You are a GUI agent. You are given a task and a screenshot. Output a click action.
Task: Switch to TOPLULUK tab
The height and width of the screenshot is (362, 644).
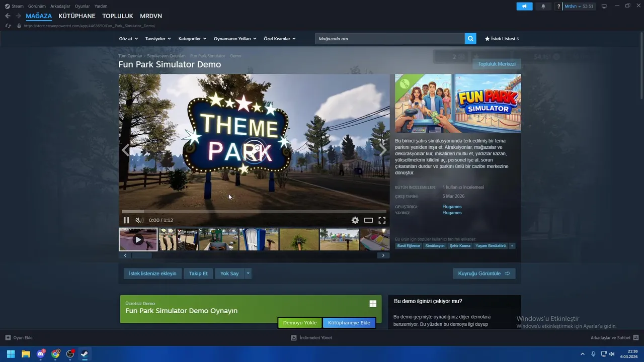pos(118,16)
